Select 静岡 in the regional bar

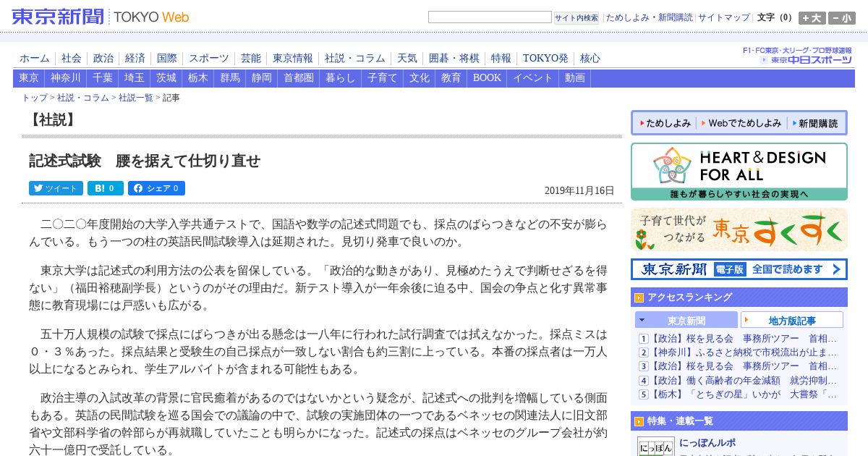[262, 78]
